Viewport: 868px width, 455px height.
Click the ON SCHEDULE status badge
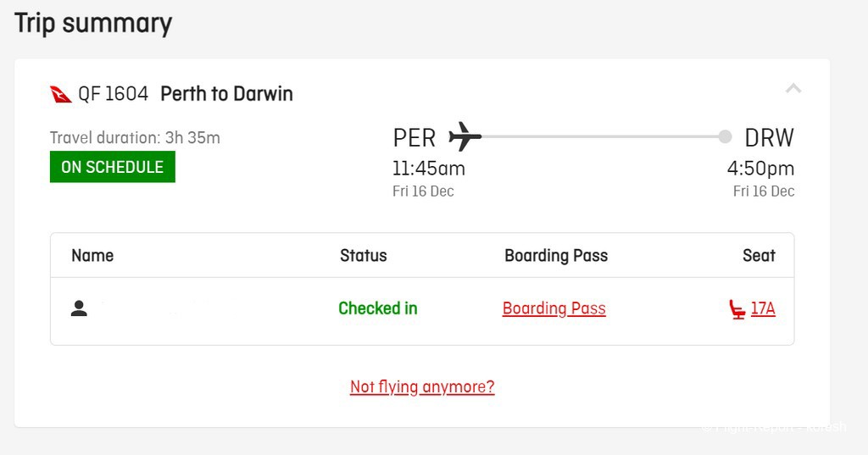[x=113, y=167]
